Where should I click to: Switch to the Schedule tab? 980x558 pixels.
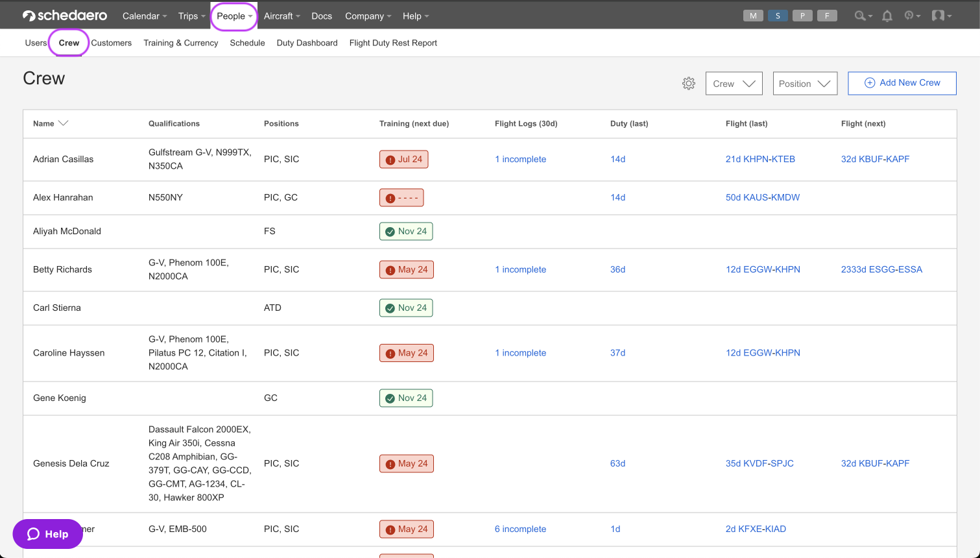[x=248, y=43]
